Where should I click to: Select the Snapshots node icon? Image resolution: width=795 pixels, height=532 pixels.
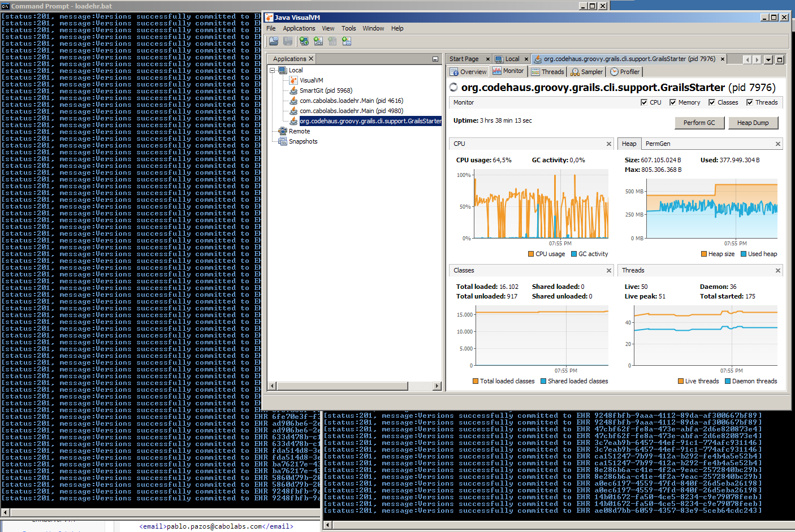283,141
